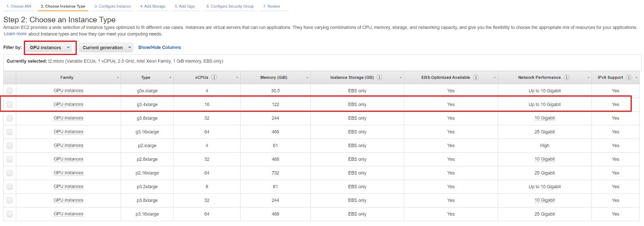Go to the 6. Configure Security Group tab
Viewport: 644px width, 226px height.
coord(230,6)
